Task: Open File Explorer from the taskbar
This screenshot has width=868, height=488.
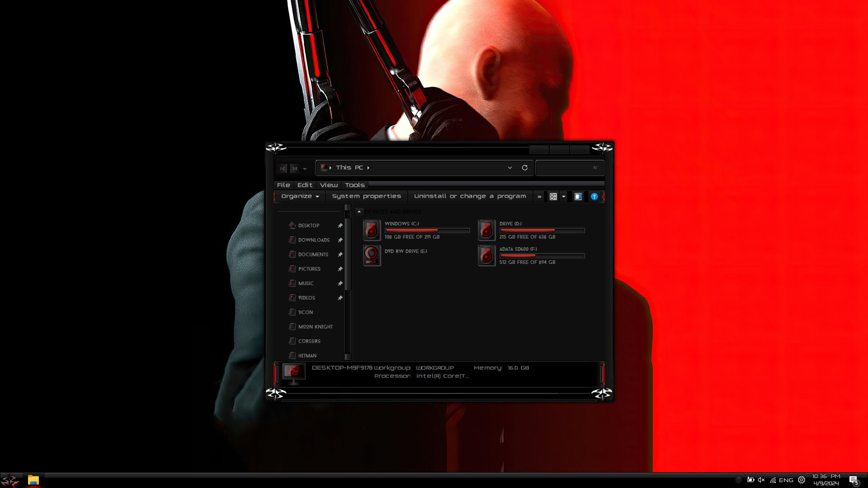Action: coord(33,480)
